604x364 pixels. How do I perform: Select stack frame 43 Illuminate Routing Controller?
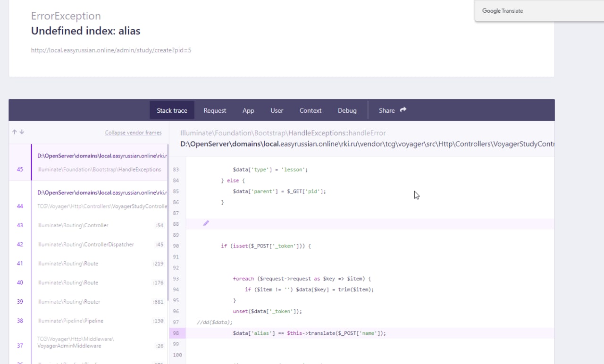pos(88,225)
